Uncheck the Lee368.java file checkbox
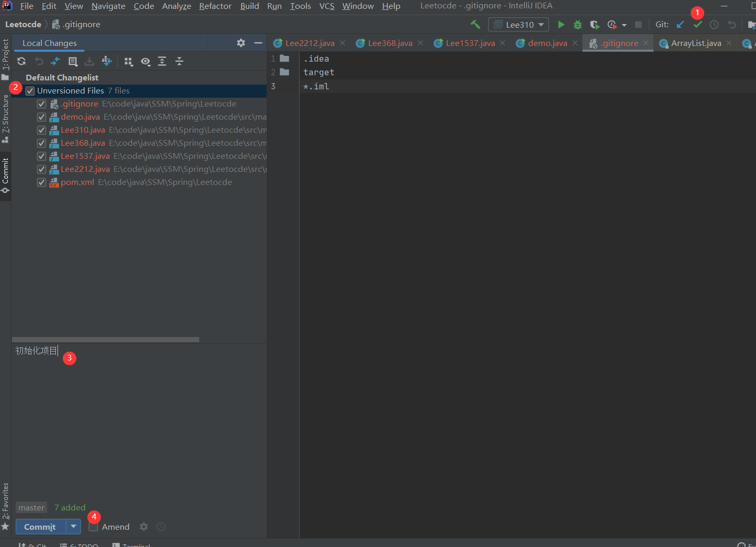756x547 pixels. click(x=41, y=143)
